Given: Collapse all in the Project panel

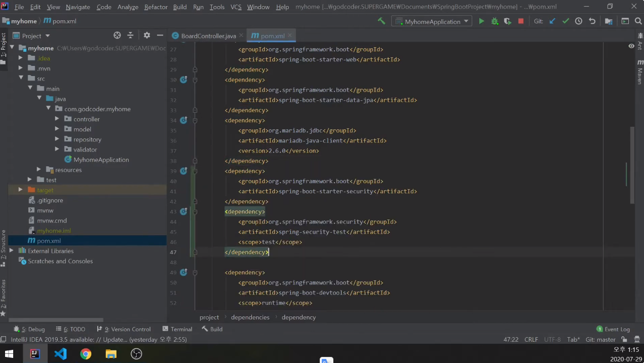Looking at the screenshot, I should pyautogui.click(x=130, y=35).
